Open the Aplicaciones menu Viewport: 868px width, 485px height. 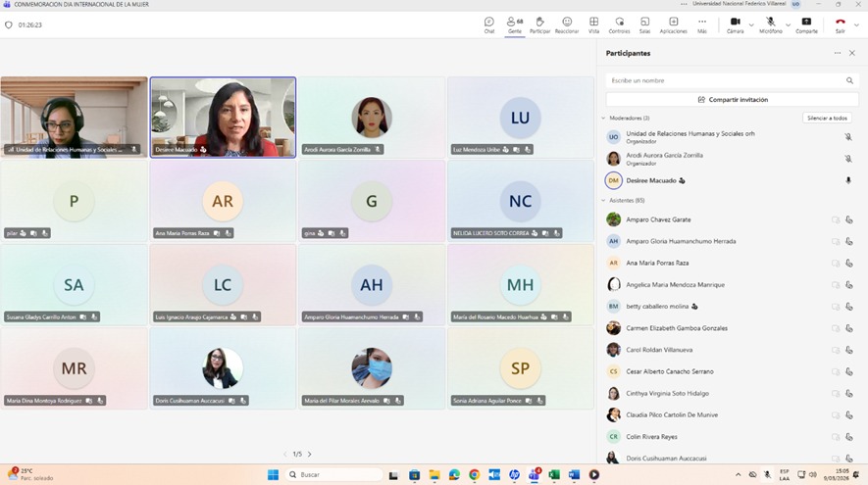pos(673,24)
